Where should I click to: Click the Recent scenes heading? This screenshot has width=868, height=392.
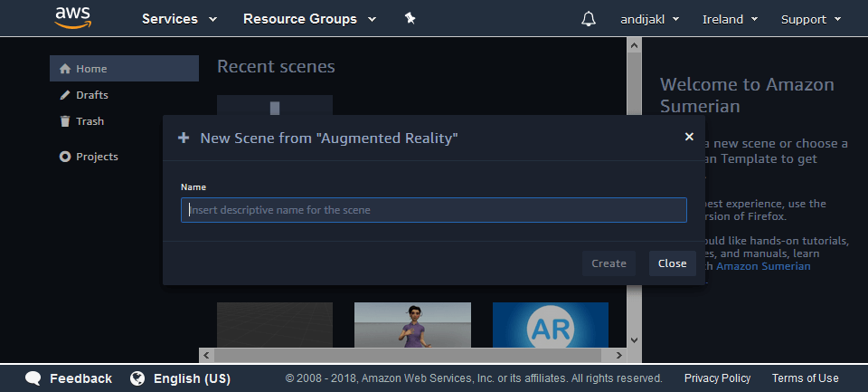click(276, 66)
